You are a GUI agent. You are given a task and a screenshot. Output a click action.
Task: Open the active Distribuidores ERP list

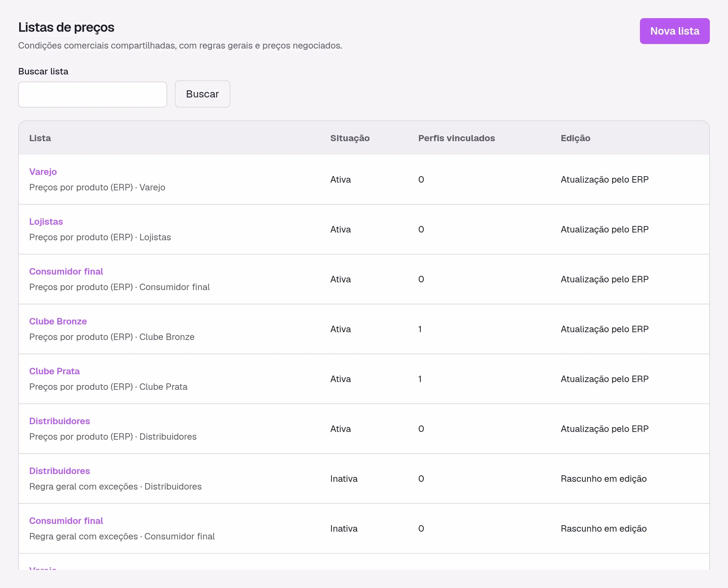coord(60,421)
